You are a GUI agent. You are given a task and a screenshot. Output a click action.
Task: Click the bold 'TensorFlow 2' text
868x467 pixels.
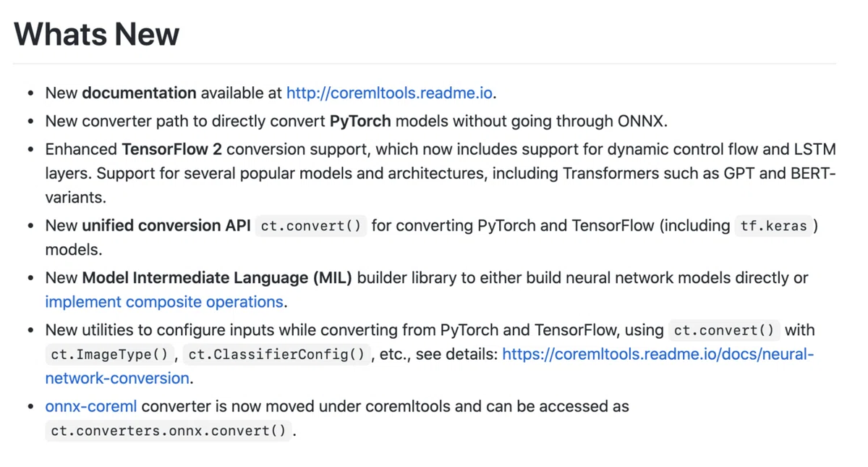tap(171, 150)
